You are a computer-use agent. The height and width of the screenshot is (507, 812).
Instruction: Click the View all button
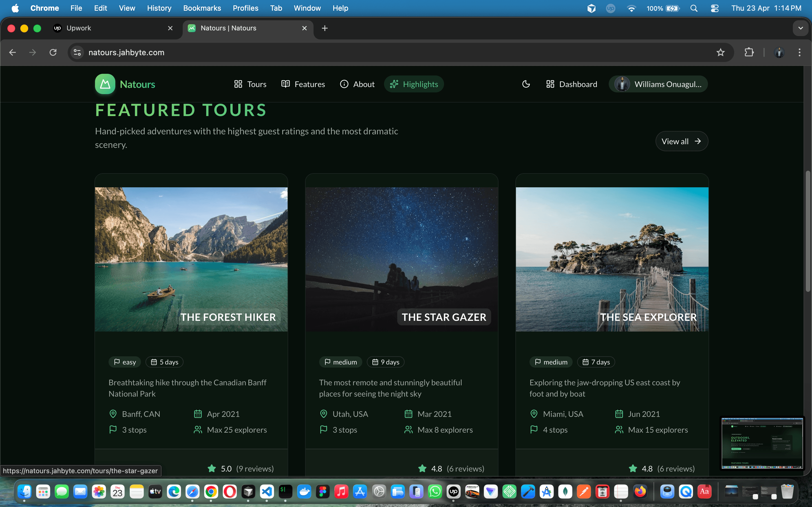(x=681, y=141)
